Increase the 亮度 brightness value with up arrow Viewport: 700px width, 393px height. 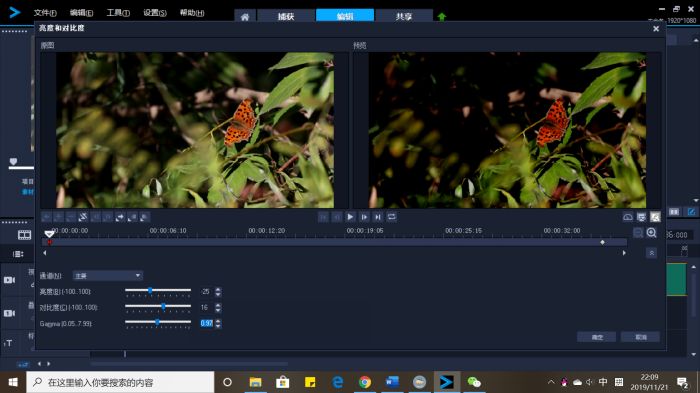coord(218,289)
